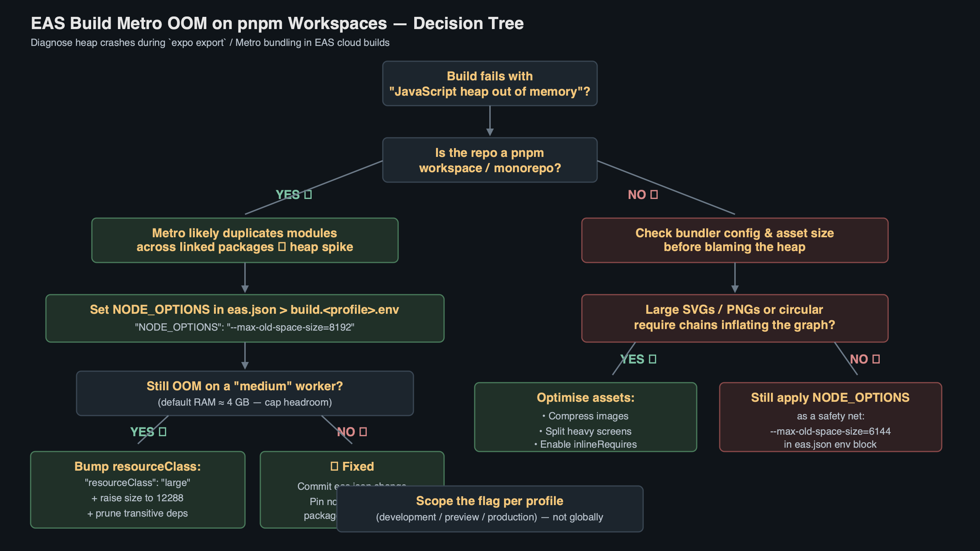This screenshot has height=551, width=980.
Task: Select the YES branch above Optimise assets
Action: click(638, 359)
